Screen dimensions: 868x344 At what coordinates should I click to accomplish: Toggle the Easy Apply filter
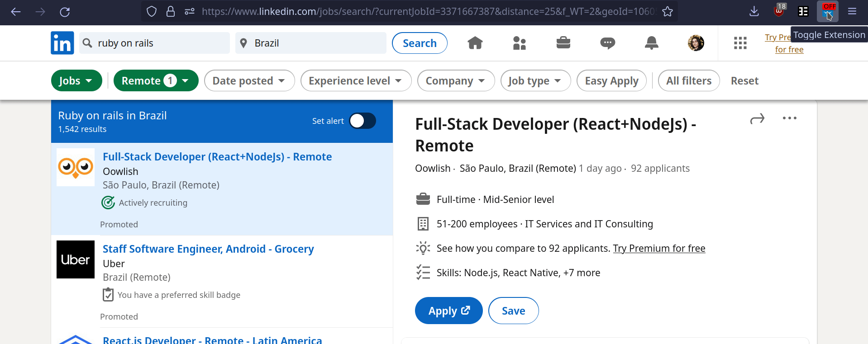611,80
